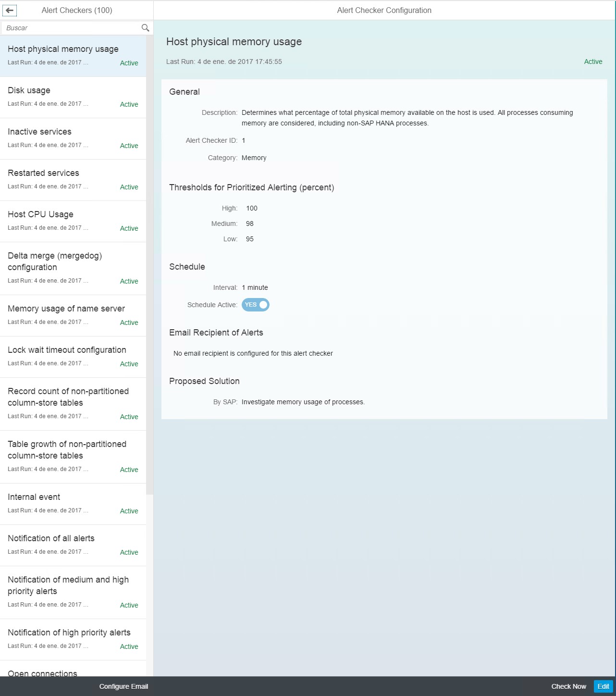
Task: Open Delta merge (mergedog) configuration item
Action: click(73, 268)
